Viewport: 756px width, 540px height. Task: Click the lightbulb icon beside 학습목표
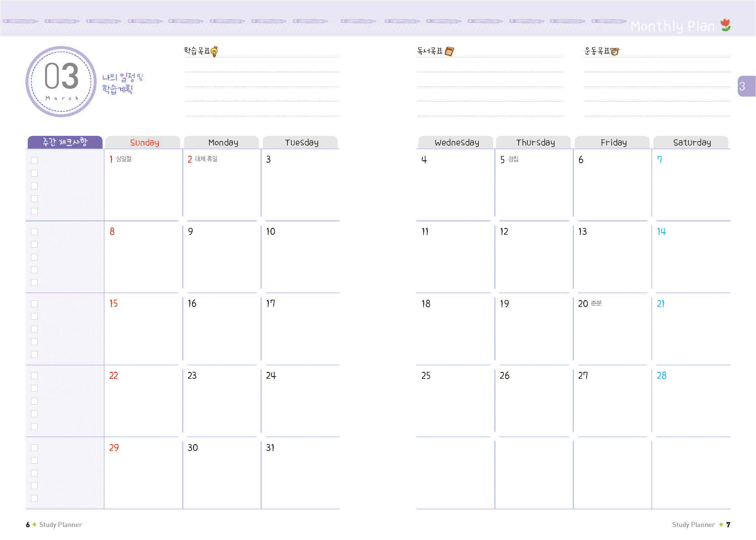click(215, 51)
